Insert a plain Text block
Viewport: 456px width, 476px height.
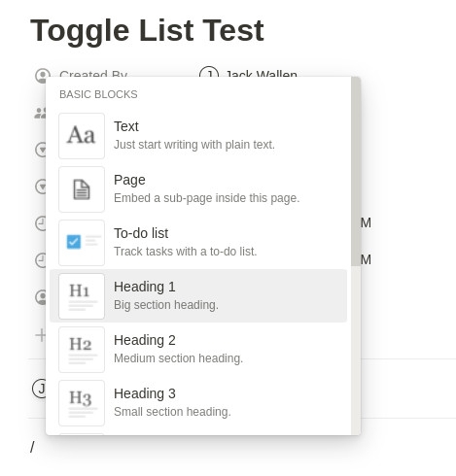tap(198, 135)
